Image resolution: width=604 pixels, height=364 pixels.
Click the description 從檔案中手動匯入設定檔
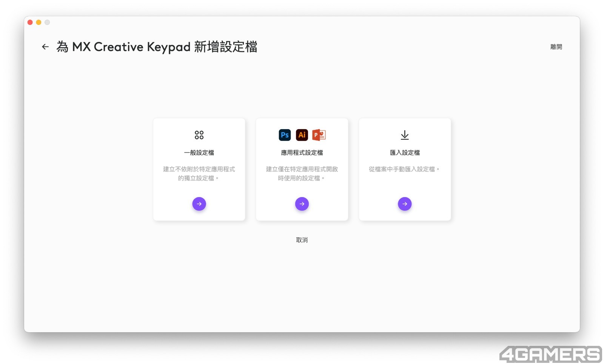404,169
